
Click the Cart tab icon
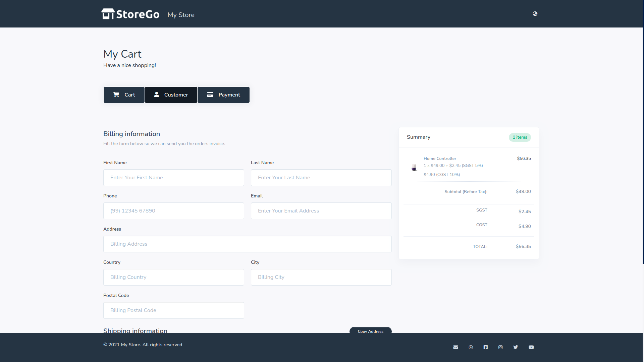[x=116, y=95]
